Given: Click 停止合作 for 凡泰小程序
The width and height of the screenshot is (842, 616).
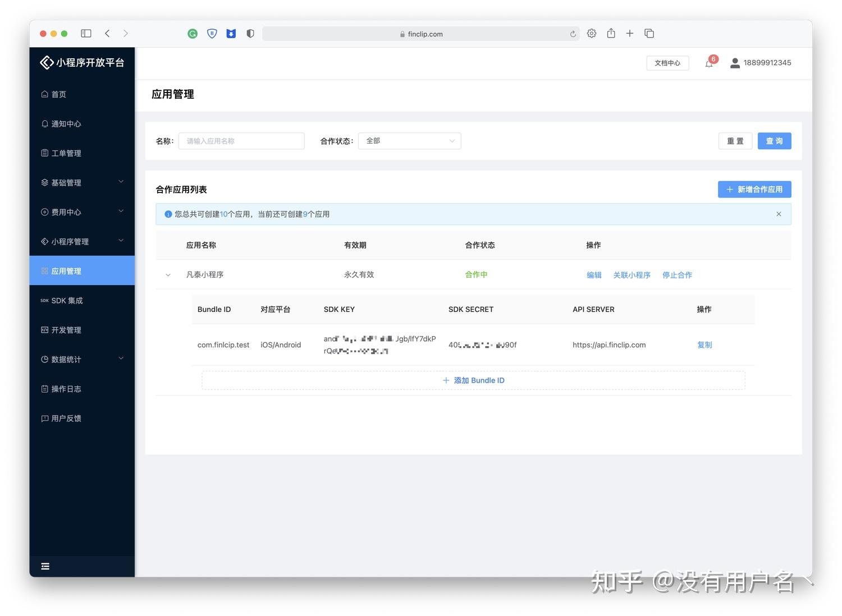Looking at the screenshot, I should click(677, 275).
